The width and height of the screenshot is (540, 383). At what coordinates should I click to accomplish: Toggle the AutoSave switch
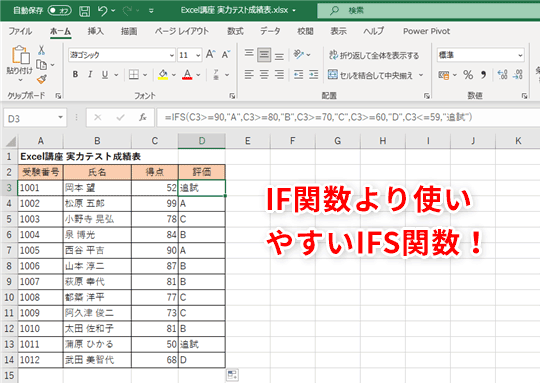60,11
